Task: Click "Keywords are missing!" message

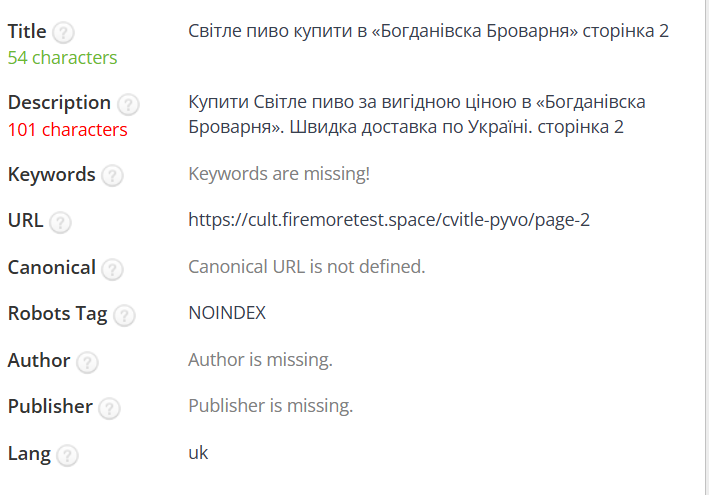Action: (x=279, y=174)
